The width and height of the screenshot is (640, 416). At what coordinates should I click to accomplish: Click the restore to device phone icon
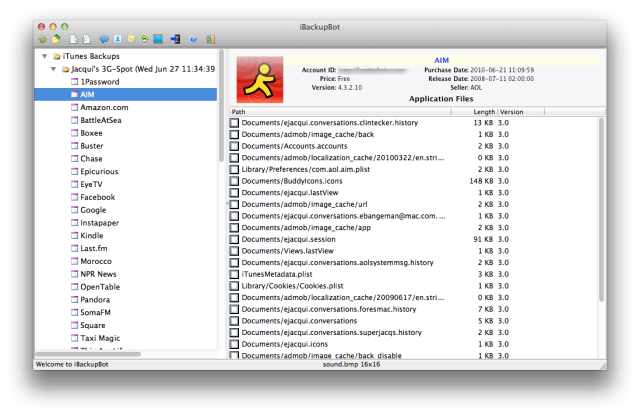176,39
